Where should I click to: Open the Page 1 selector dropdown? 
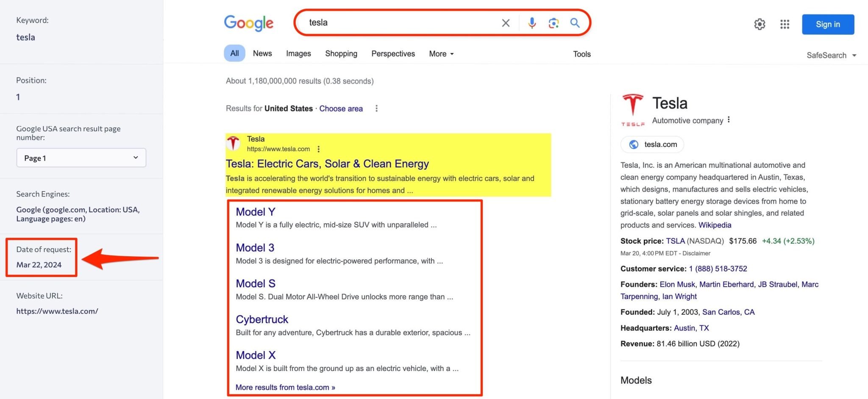click(81, 158)
